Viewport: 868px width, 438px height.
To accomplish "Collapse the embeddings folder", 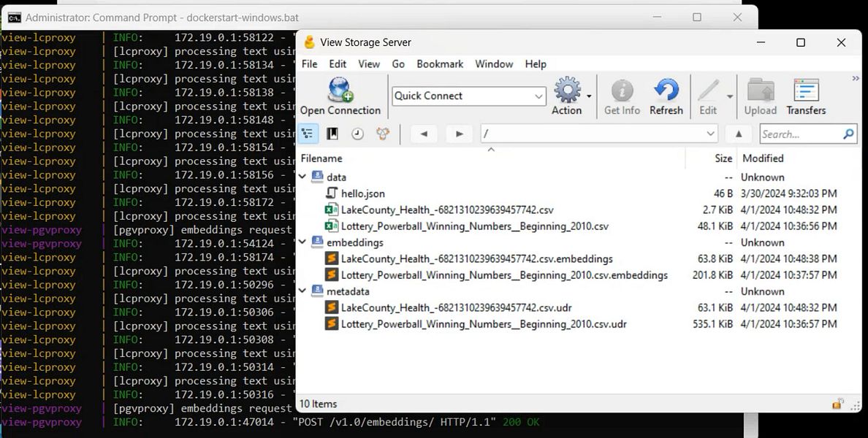I will [302, 242].
